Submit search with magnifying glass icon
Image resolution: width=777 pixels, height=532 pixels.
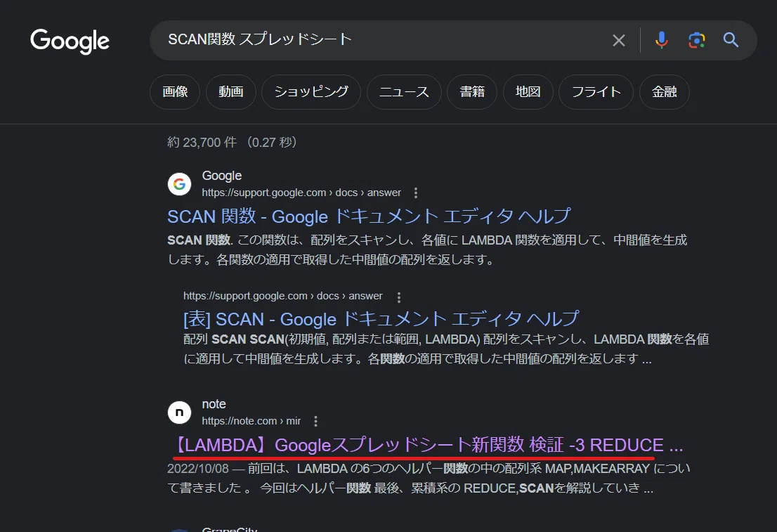click(731, 39)
